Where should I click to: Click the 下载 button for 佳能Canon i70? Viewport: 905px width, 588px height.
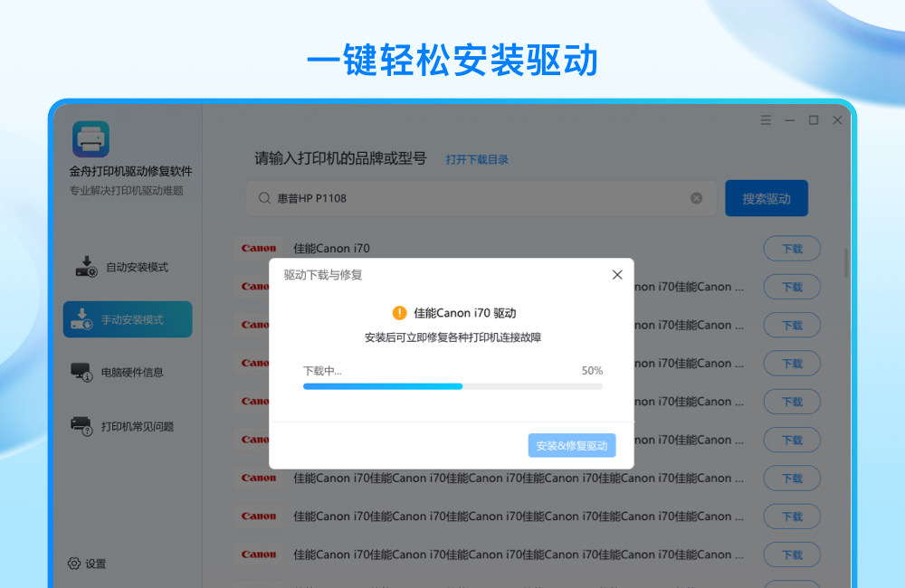tap(791, 248)
